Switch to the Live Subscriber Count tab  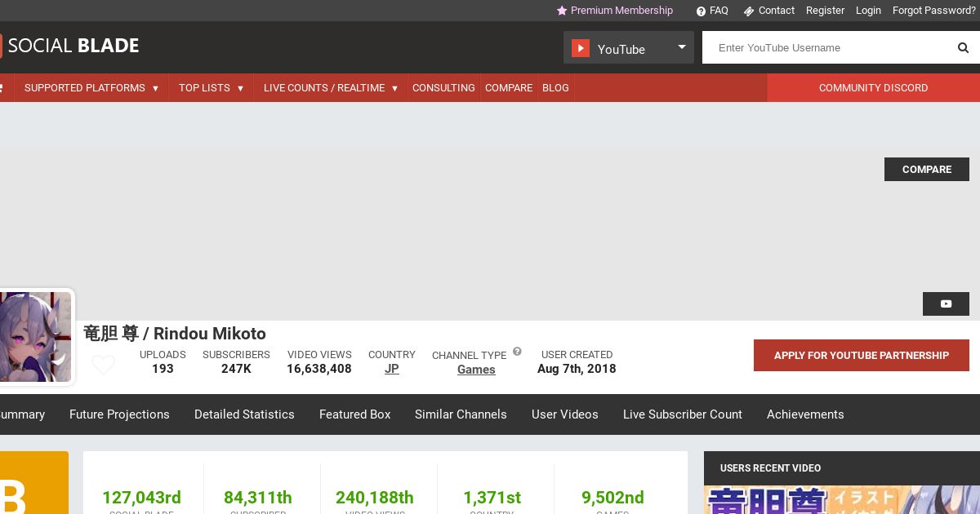click(x=683, y=414)
